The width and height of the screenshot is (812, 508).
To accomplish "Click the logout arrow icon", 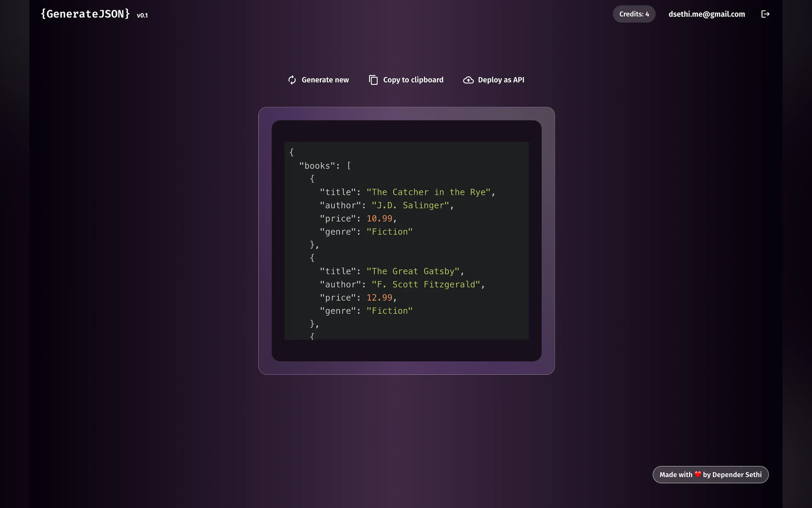I will (x=765, y=14).
